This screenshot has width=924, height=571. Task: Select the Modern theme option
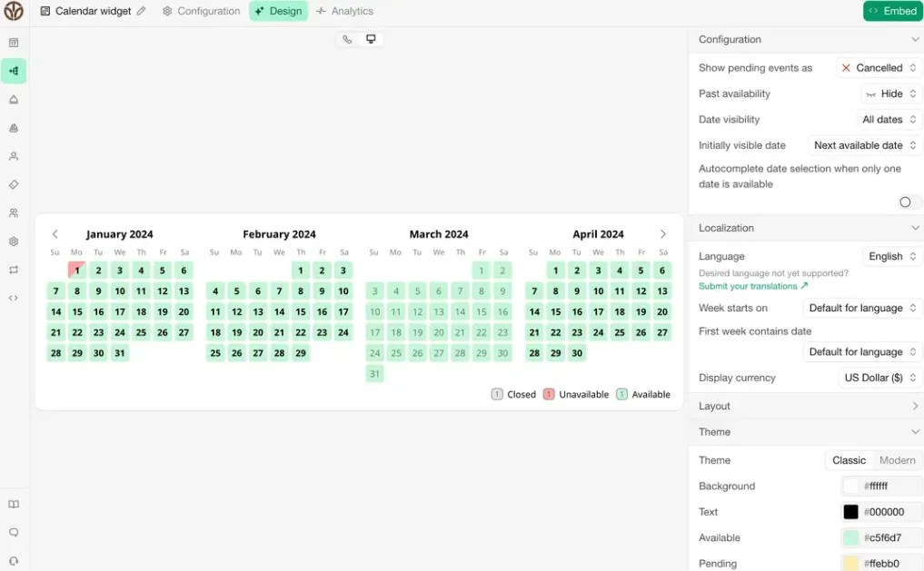click(897, 460)
